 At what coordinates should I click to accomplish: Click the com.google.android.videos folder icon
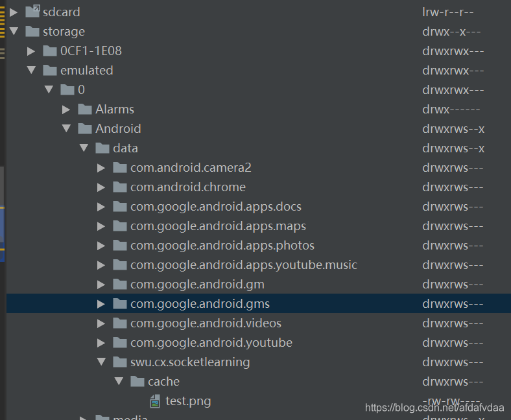click(120, 323)
